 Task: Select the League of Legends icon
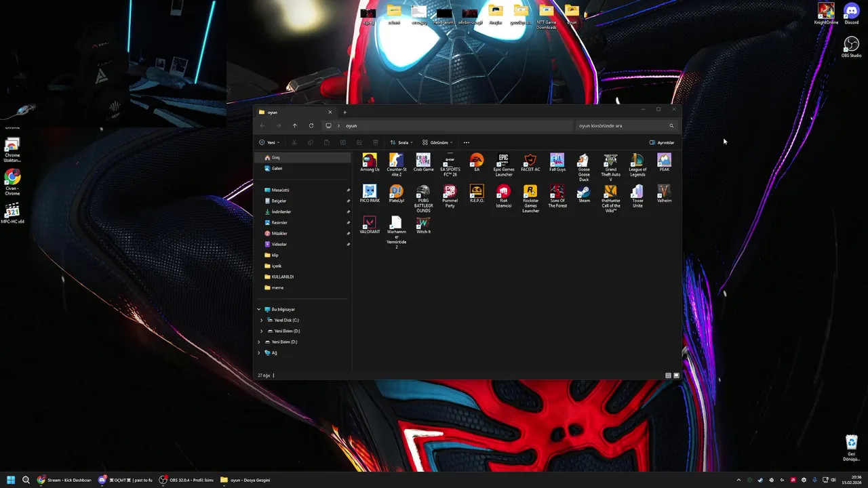(x=637, y=165)
